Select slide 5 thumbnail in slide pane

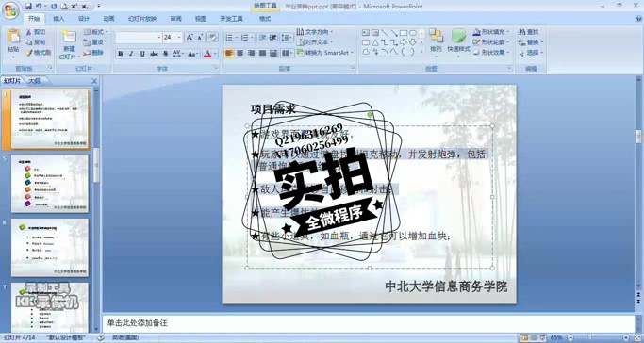tap(50, 184)
